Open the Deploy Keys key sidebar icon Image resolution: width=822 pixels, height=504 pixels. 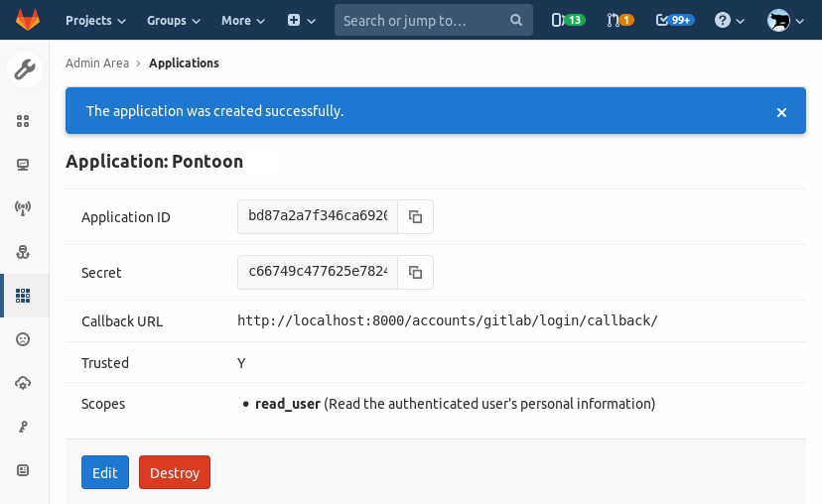click(x=23, y=427)
